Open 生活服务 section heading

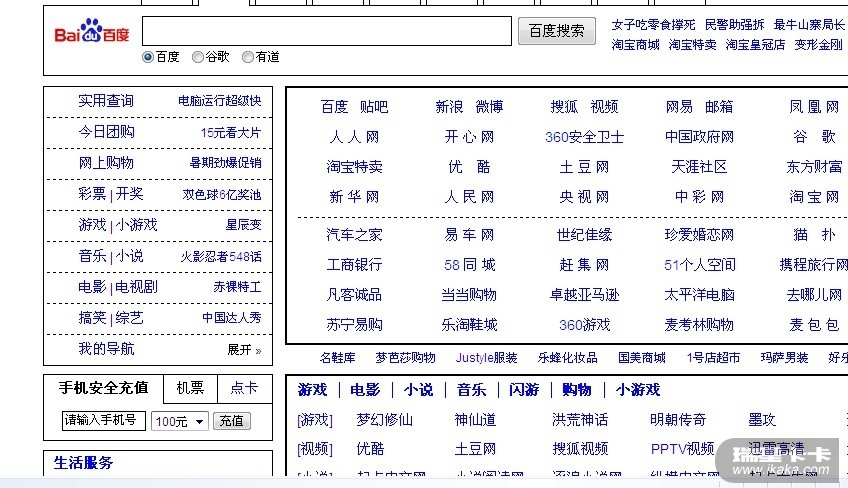click(83, 463)
